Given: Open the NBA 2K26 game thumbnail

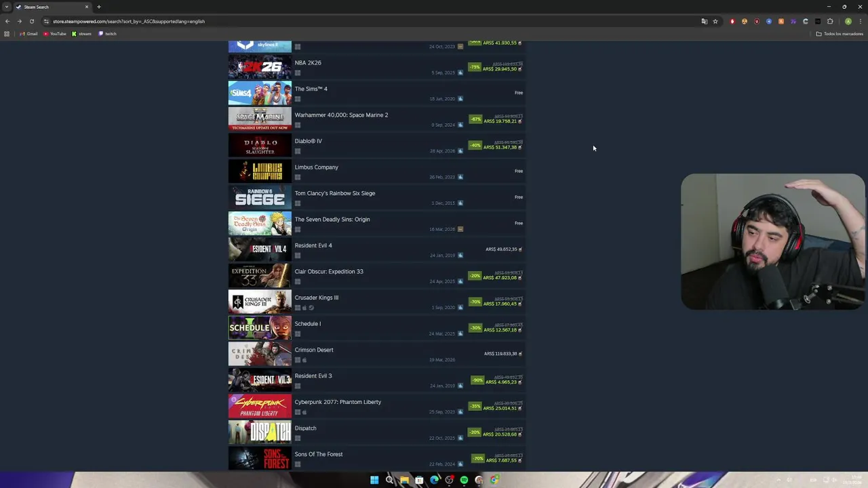Looking at the screenshot, I should pos(260,67).
